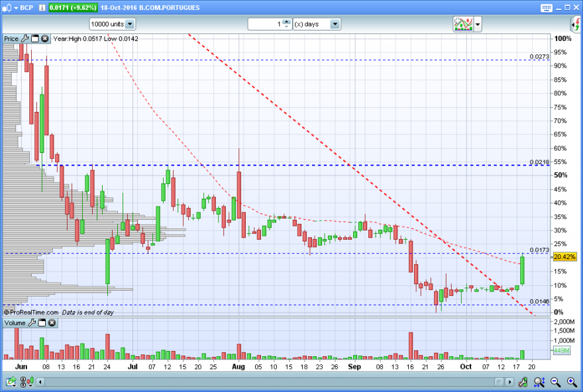The height and width of the screenshot is (392, 583).
Task: Increase the period count stepper
Action: click(286, 22)
